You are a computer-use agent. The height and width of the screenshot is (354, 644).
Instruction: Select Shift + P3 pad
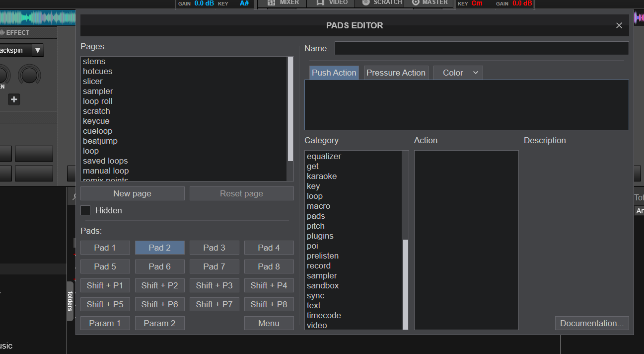[x=214, y=285]
